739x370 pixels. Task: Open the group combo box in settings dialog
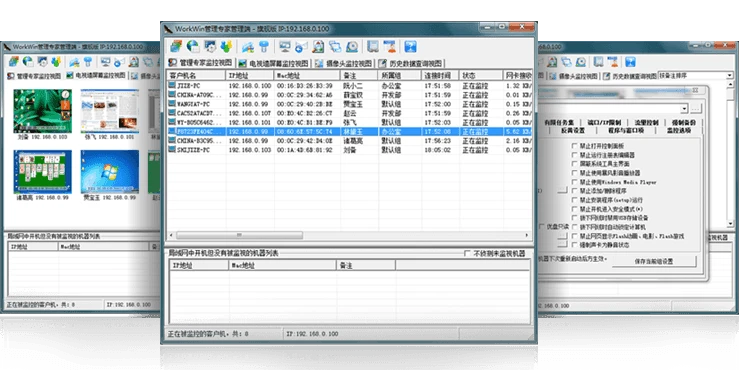click(684, 108)
